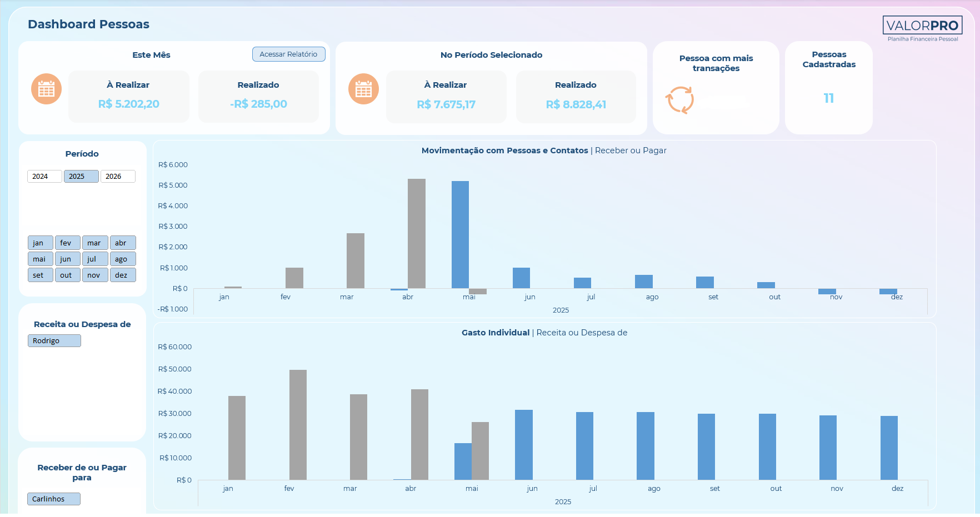Open the Acessar Relatório report button
Viewport: 980px width, 517px height.
pyautogui.click(x=288, y=54)
